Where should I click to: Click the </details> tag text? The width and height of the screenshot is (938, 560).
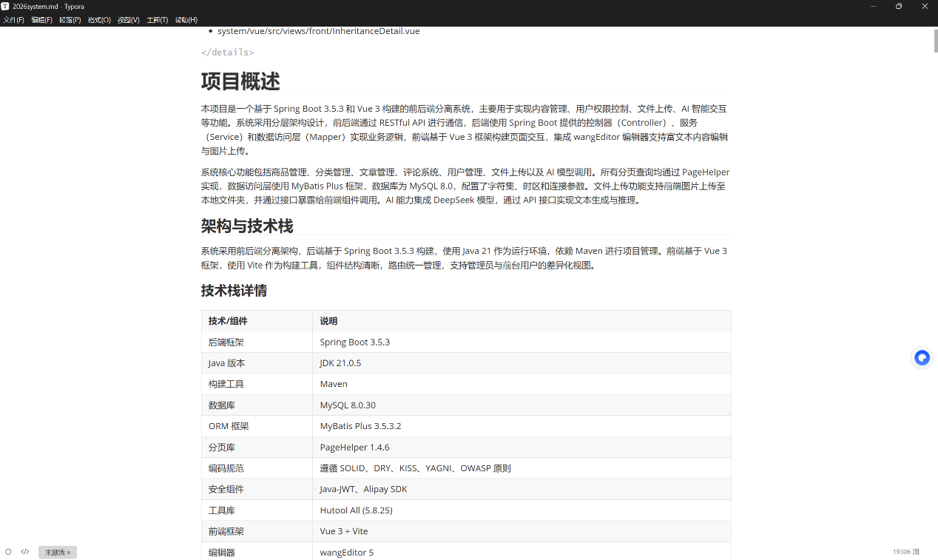pos(227,53)
